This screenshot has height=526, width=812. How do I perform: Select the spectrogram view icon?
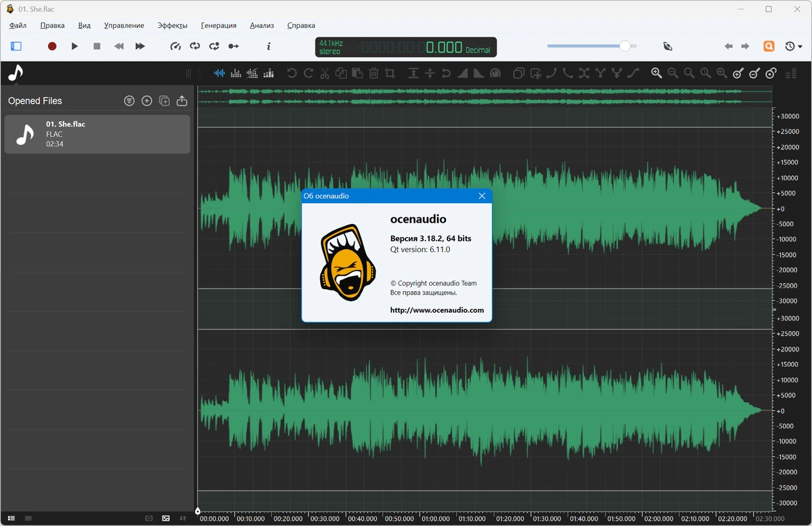click(x=236, y=73)
